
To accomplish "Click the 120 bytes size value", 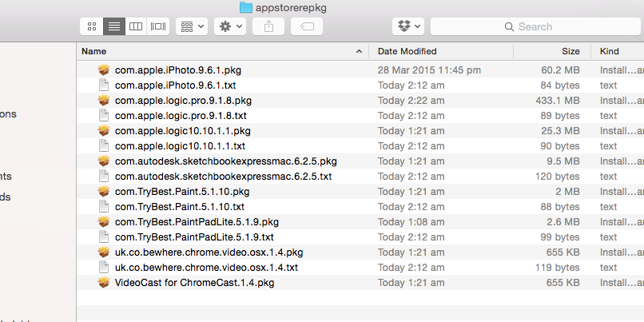I will point(558,177).
